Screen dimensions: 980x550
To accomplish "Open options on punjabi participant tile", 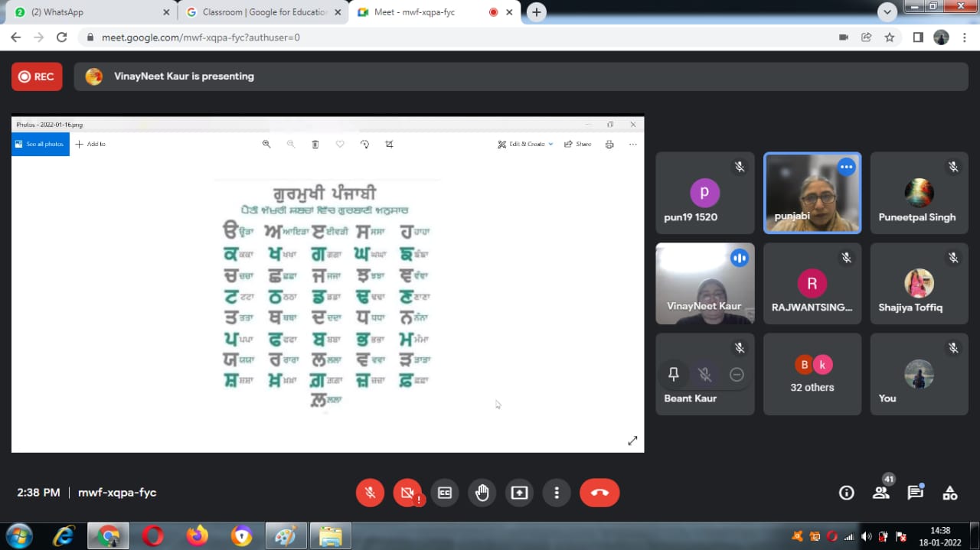I will pos(846,167).
